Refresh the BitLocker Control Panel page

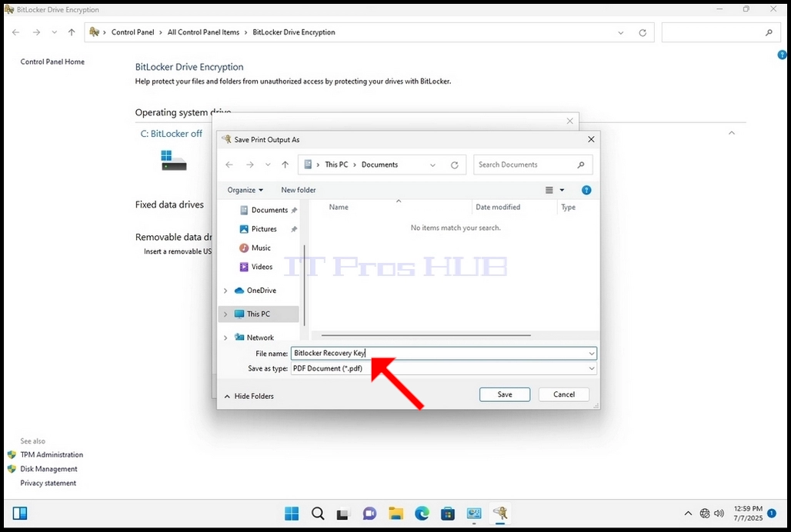pyautogui.click(x=642, y=33)
